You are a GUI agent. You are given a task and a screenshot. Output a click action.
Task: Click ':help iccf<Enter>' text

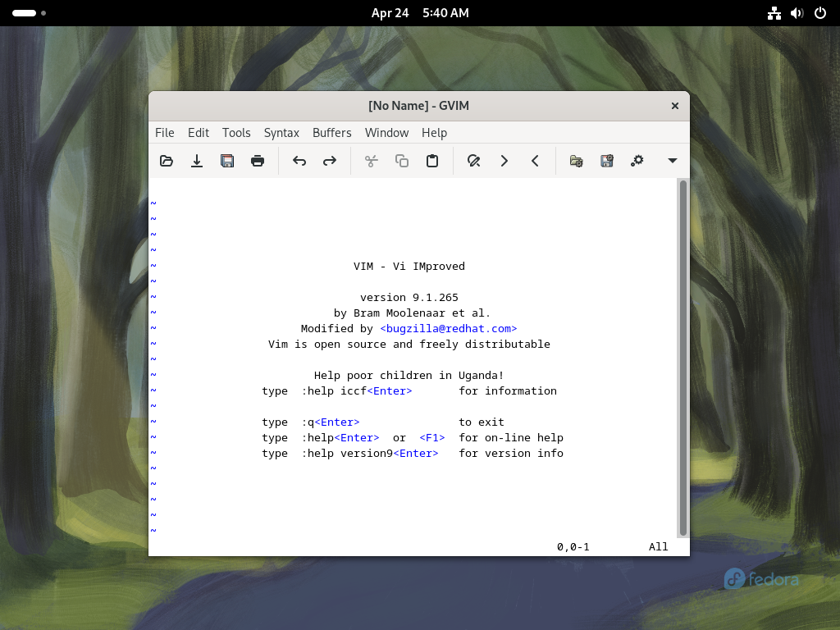click(357, 391)
